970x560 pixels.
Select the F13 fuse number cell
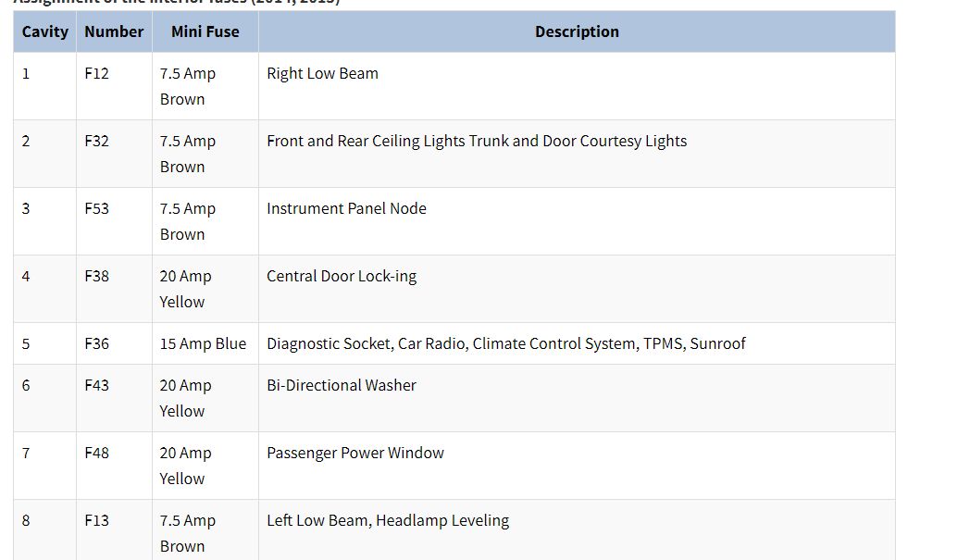[96, 521]
